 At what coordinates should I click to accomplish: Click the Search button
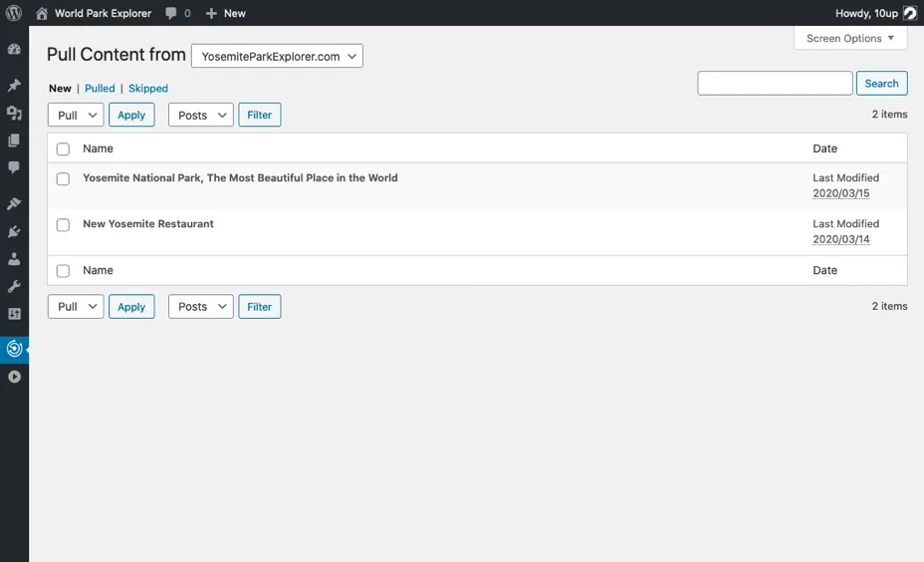click(x=881, y=83)
